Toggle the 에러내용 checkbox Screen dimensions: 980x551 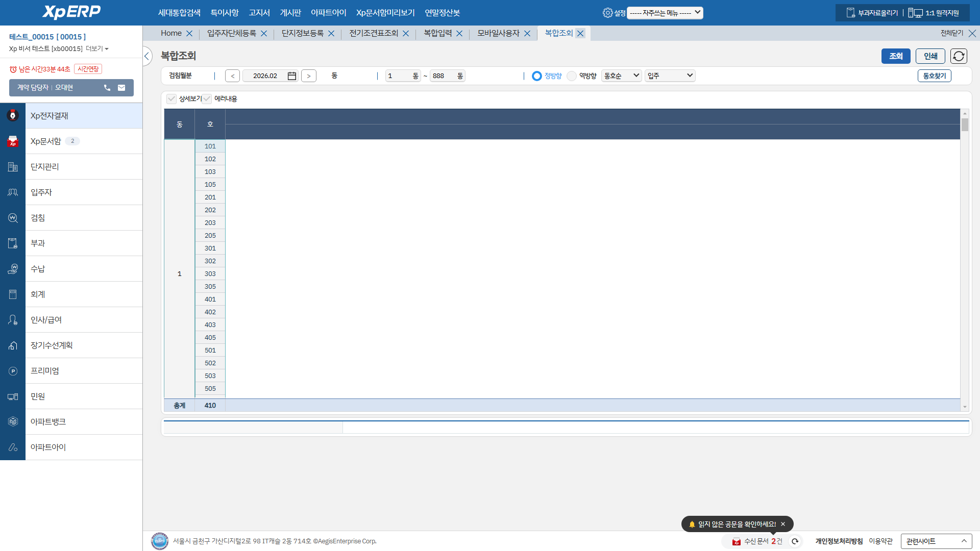207,99
